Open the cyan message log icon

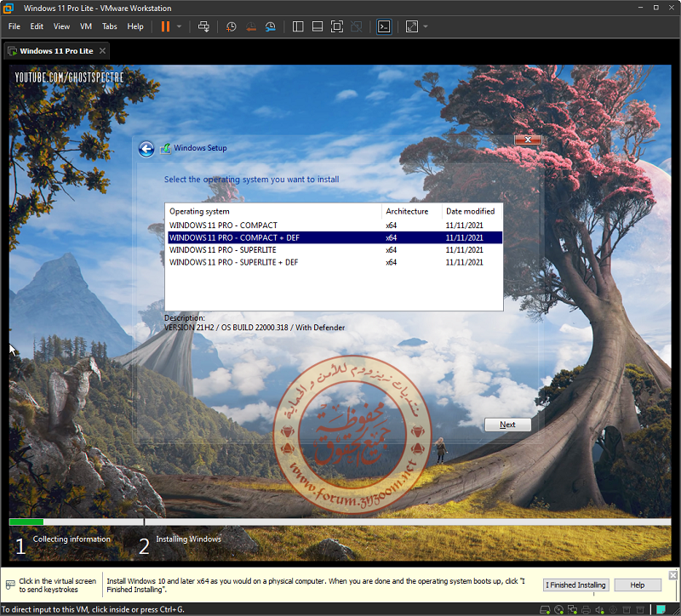[x=661, y=609]
